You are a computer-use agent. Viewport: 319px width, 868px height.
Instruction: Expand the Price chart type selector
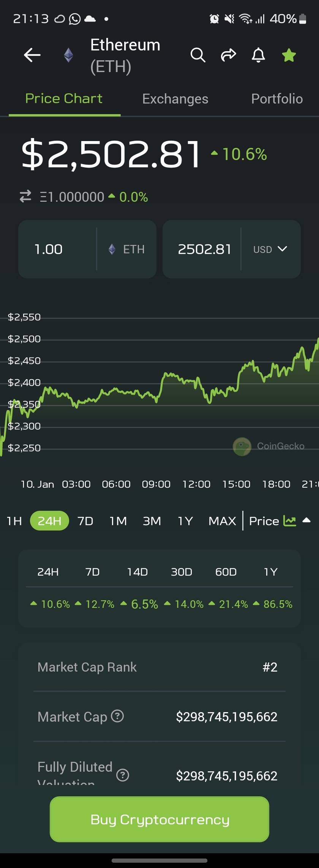[264, 521]
